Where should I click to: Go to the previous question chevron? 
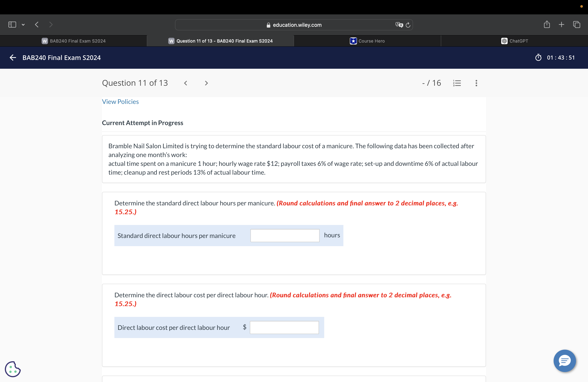(186, 83)
